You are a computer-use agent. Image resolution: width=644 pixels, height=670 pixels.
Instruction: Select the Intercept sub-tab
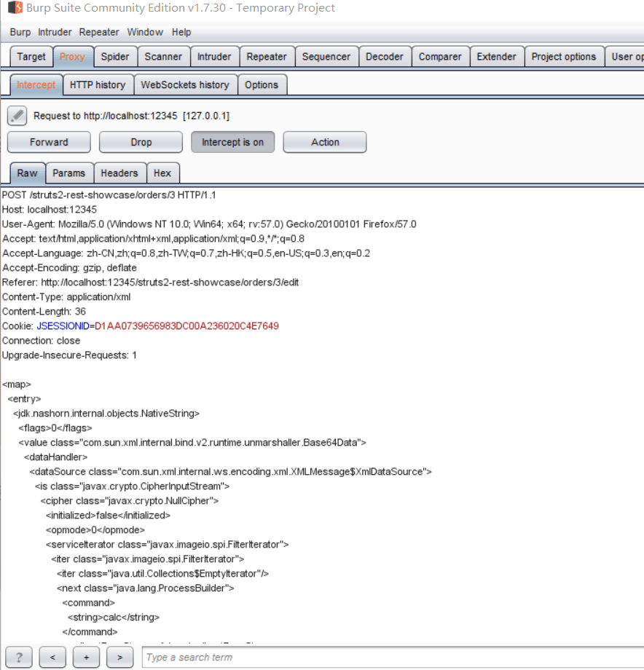(x=36, y=85)
